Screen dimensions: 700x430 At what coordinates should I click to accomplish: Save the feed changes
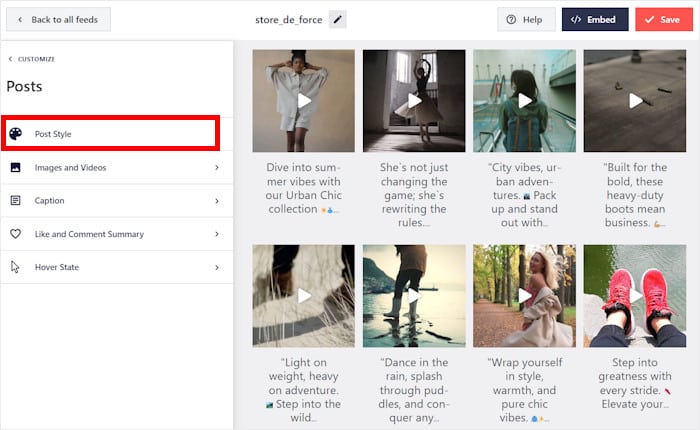point(664,20)
